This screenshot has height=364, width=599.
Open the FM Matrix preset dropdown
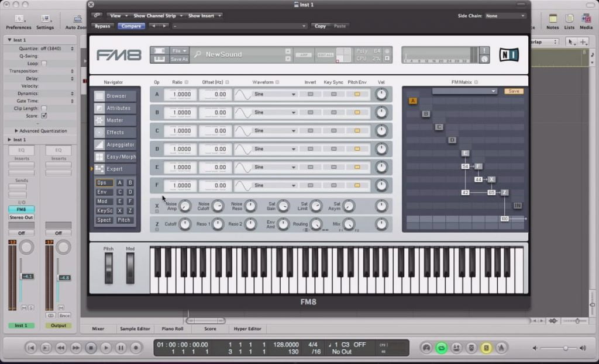click(x=464, y=91)
